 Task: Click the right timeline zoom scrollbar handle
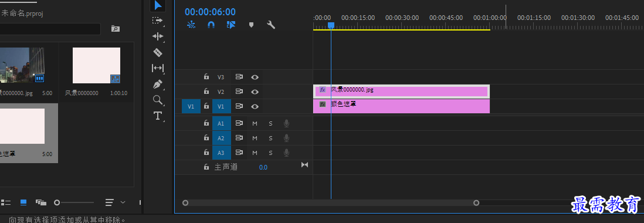[x=476, y=203]
